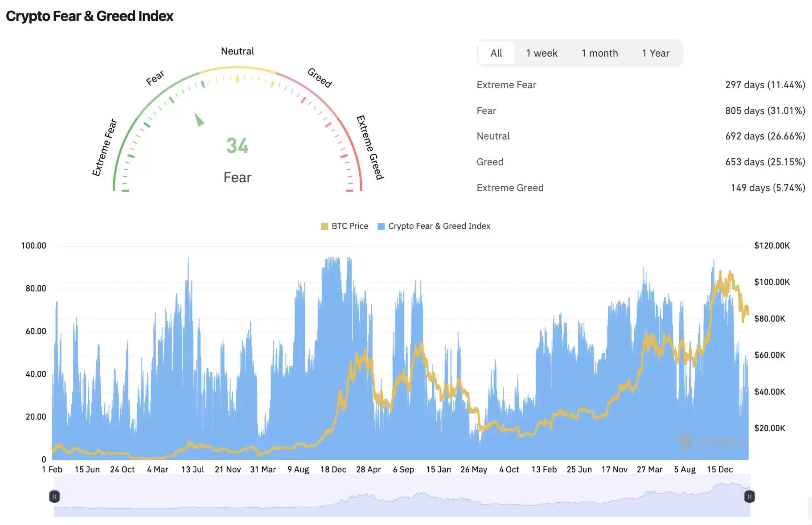Toggle Crypto Fear & Greed Index legend
The width and height of the screenshot is (812, 525).
click(x=439, y=226)
